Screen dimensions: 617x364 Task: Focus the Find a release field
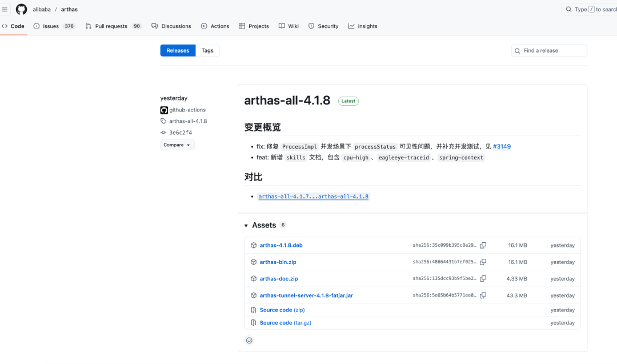[549, 50]
